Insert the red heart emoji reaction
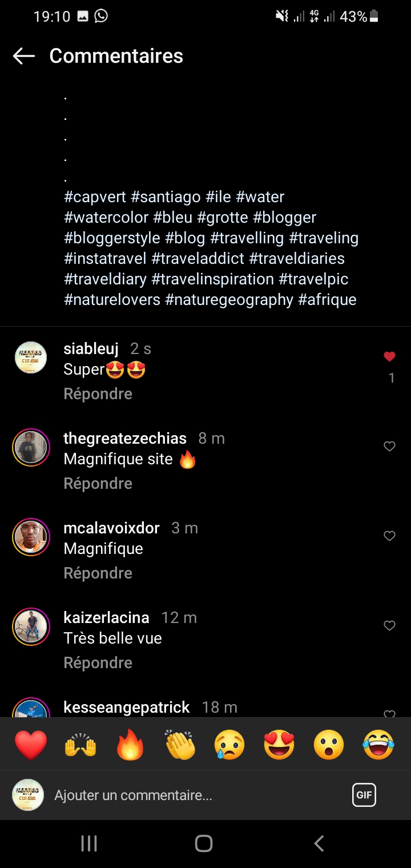Viewport: 411px width, 868px height. 31,745
